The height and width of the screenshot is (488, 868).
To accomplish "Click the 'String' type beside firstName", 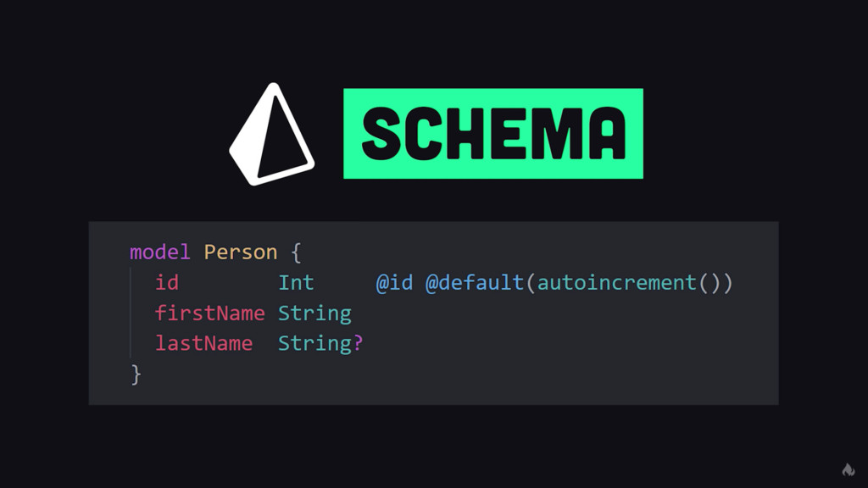I will tap(314, 313).
